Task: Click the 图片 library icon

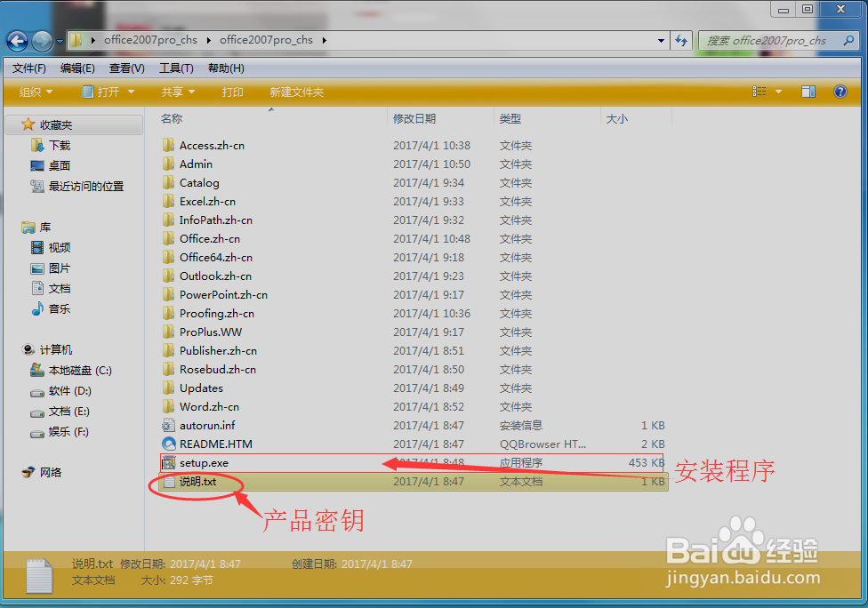Action: [37, 268]
